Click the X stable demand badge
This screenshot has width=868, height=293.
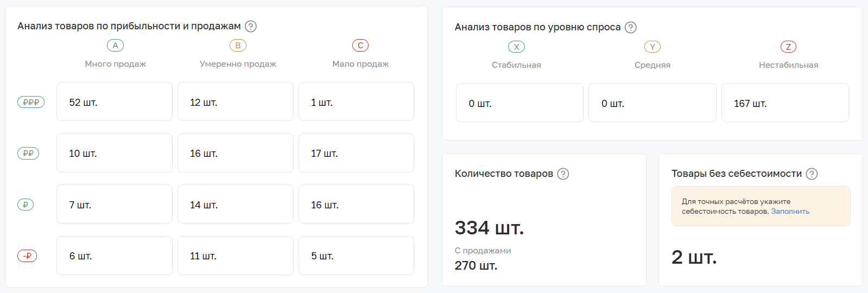(x=516, y=47)
